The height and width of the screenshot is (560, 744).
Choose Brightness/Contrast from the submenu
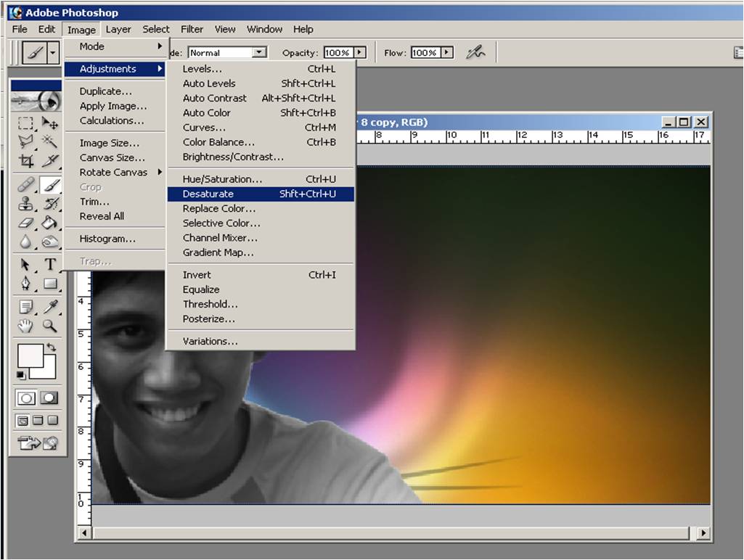pyautogui.click(x=233, y=157)
